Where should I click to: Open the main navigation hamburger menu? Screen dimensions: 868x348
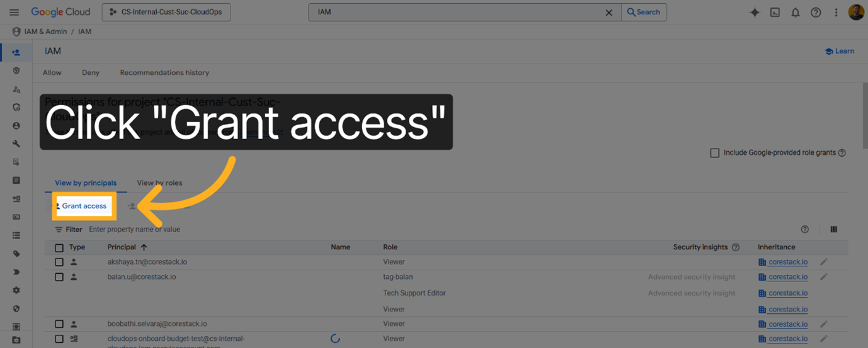coord(14,12)
